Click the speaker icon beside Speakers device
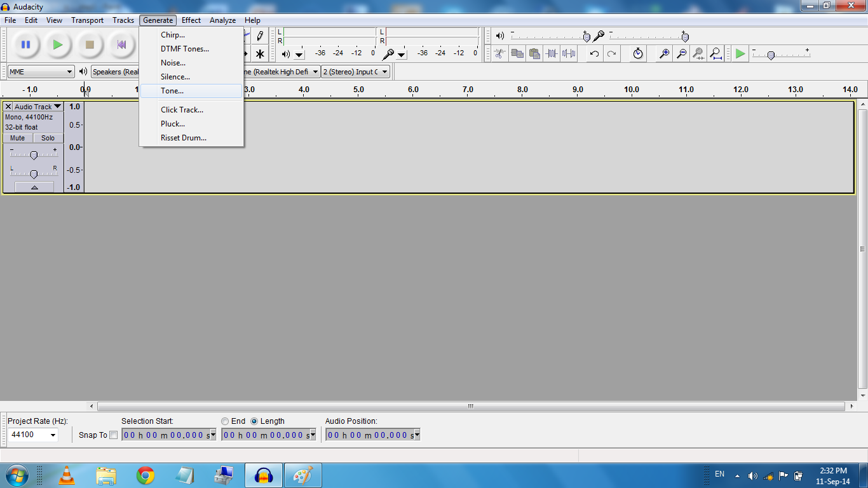Image resolution: width=868 pixels, height=488 pixels. 83,72
